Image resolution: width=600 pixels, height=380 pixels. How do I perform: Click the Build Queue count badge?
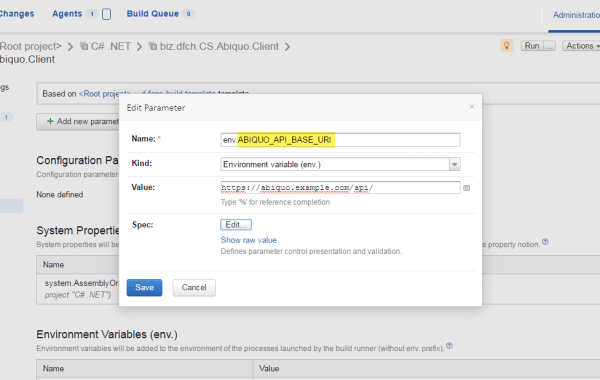[x=188, y=14]
